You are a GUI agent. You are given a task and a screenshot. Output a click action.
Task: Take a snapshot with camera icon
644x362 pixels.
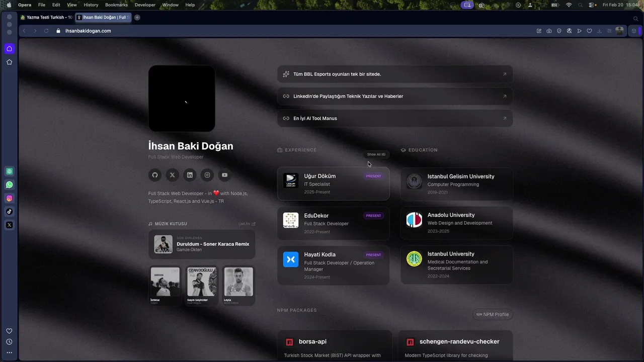pyautogui.click(x=549, y=31)
